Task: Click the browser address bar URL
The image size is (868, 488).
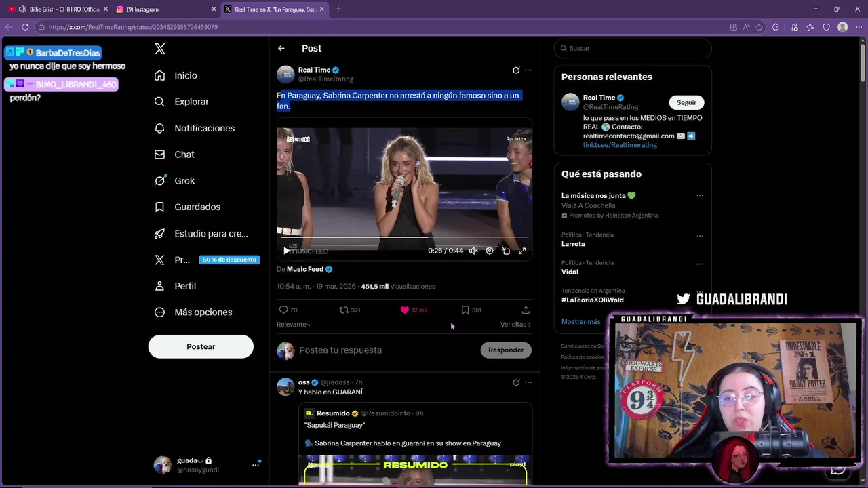Action: click(x=133, y=27)
